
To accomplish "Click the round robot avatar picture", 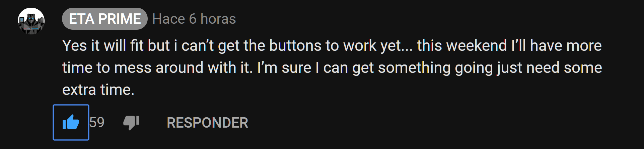I will pyautogui.click(x=31, y=21).
